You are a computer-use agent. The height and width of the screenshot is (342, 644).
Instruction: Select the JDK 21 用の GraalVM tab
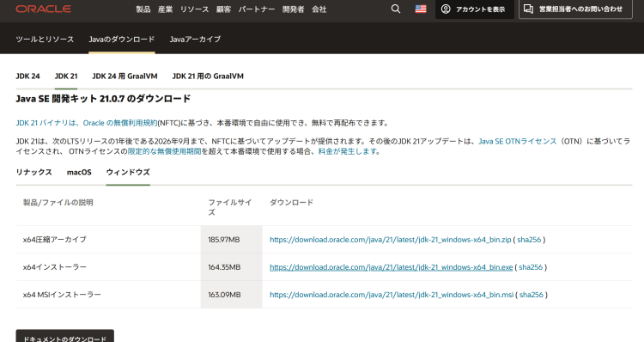pos(208,76)
